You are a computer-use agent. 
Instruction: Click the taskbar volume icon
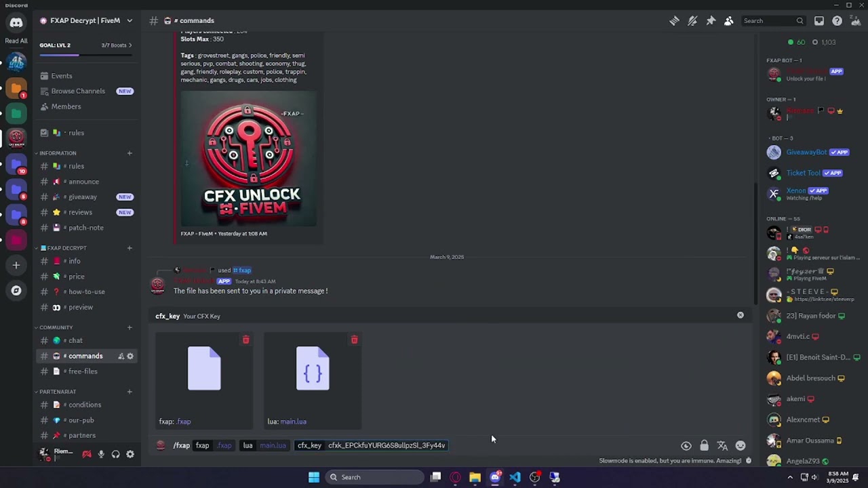pos(814,477)
